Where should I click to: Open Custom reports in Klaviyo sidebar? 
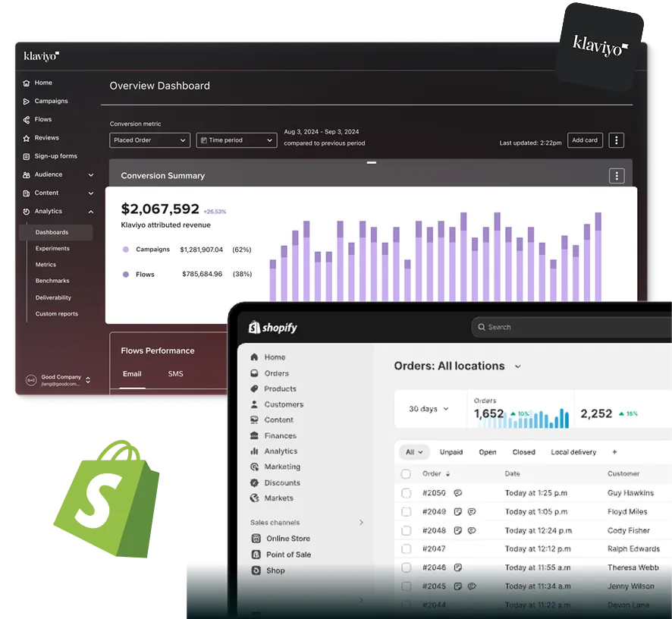coord(57,314)
